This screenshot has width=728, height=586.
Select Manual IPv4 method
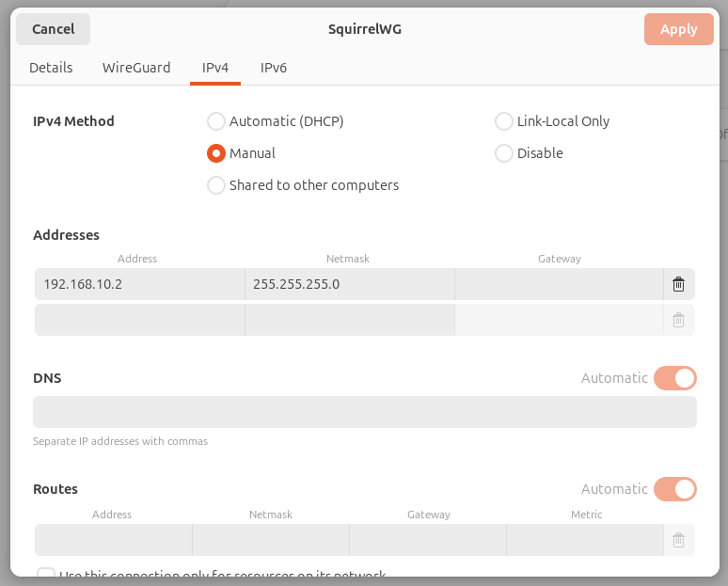(x=216, y=153)
